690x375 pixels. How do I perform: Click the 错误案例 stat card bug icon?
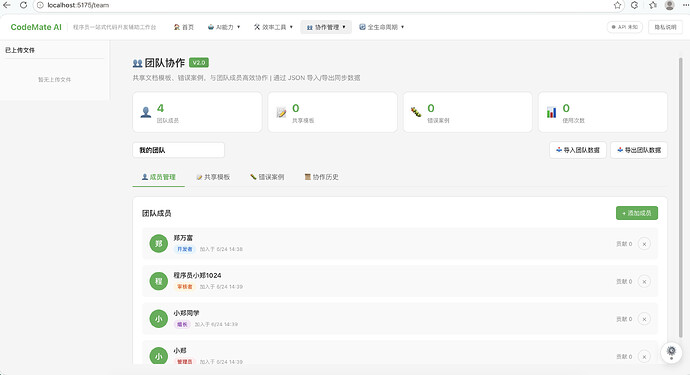click(x=416, y=112)
